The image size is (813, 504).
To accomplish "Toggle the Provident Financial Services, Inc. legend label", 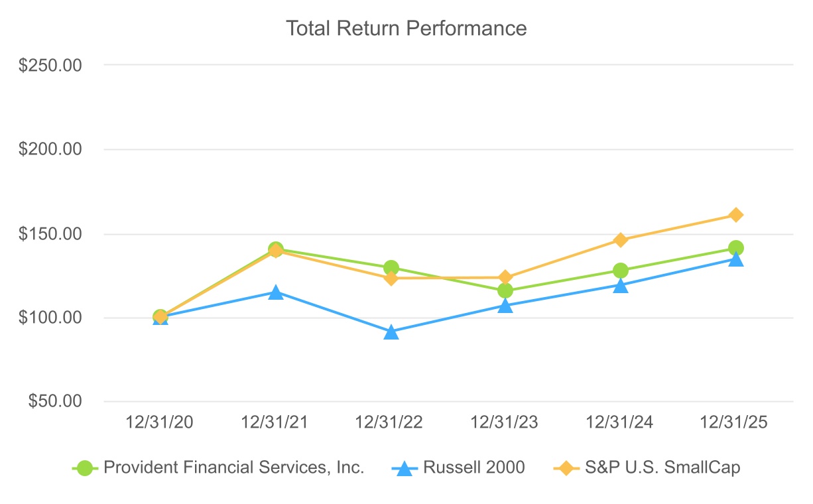I will click(x=233, y=468).
